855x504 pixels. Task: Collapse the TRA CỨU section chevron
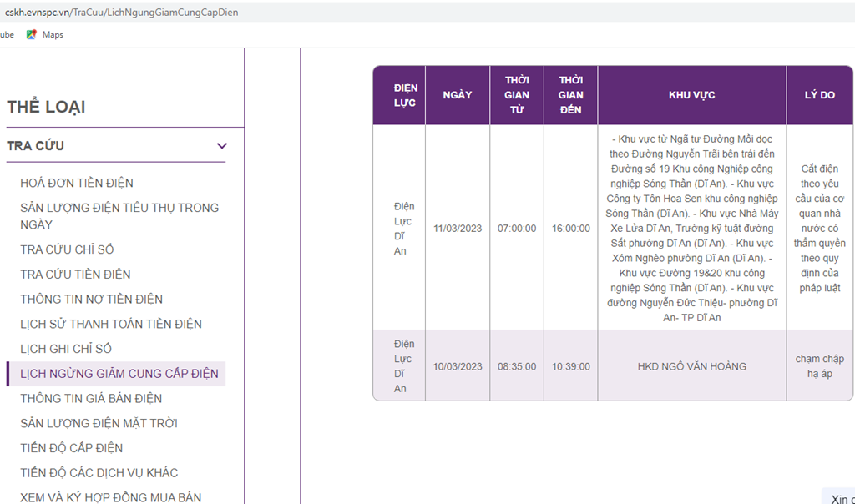(x=222, y=146)
